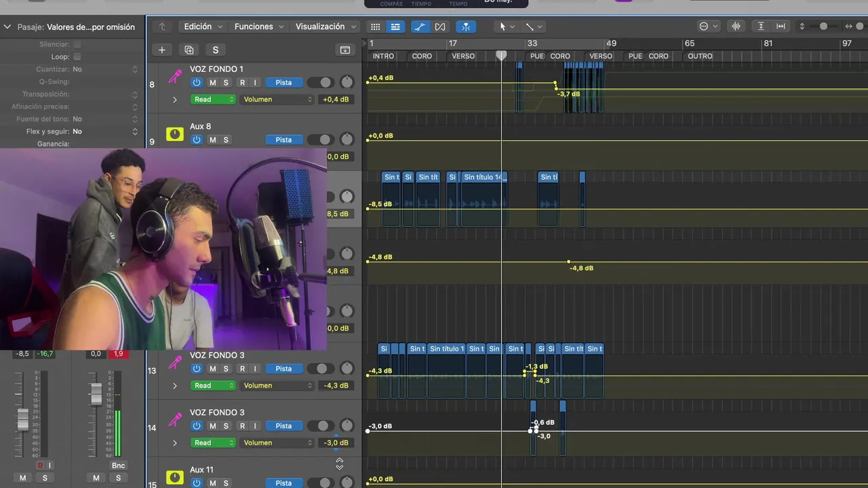Click the vertical auto zoom icon

tap(761, 26)
